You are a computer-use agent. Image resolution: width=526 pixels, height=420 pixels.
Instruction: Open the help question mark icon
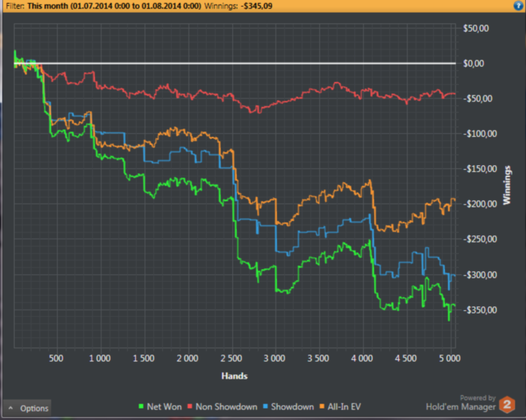[518, 6]
